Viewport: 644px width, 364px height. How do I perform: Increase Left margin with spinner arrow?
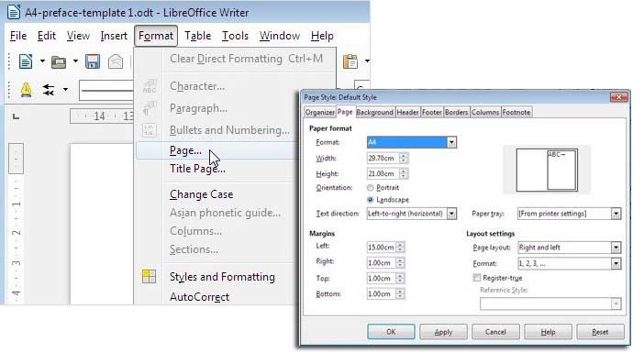click(x=400, y=245)
